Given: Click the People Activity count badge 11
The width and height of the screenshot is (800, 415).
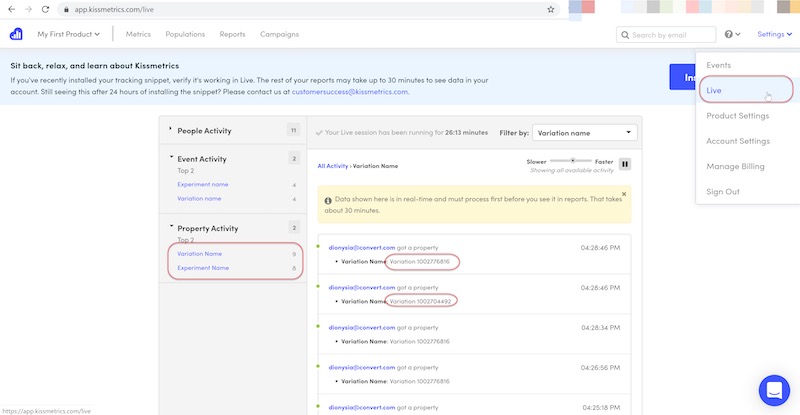Looking at the screenshot, I should [293, 130].
